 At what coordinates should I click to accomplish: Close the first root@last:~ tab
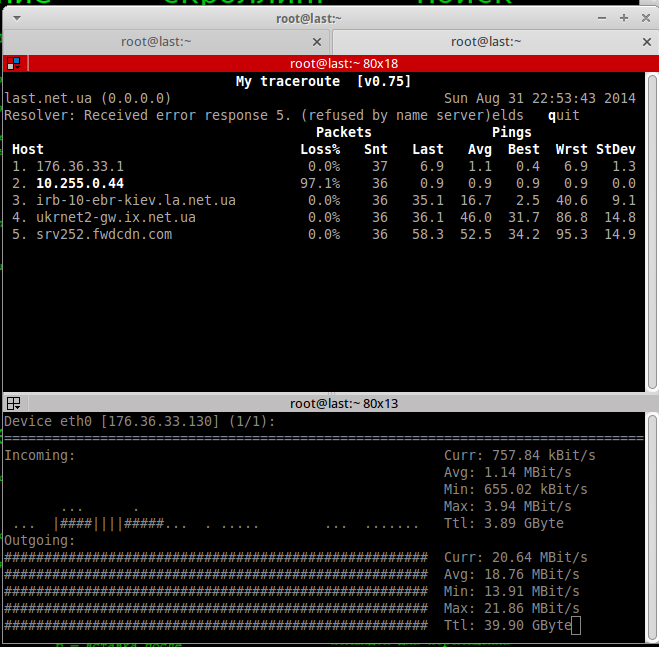click(317, 42)
